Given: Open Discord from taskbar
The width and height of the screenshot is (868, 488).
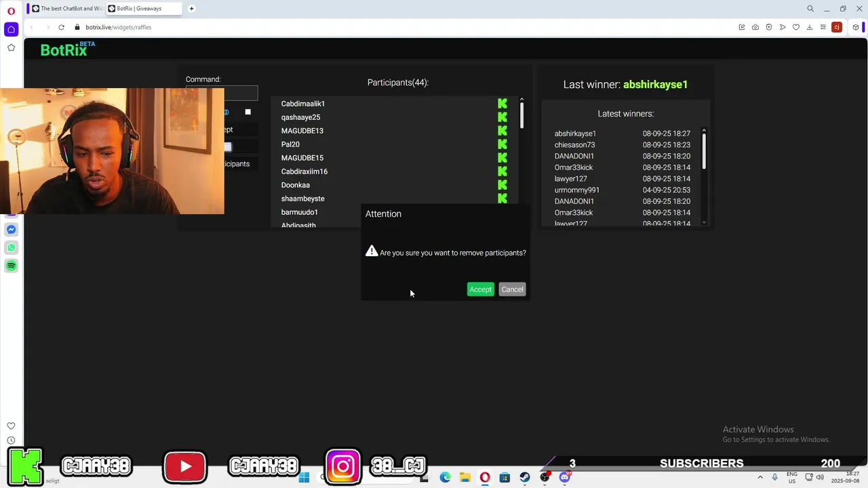Looking at the screenshot, I should [x=565, y=477].
